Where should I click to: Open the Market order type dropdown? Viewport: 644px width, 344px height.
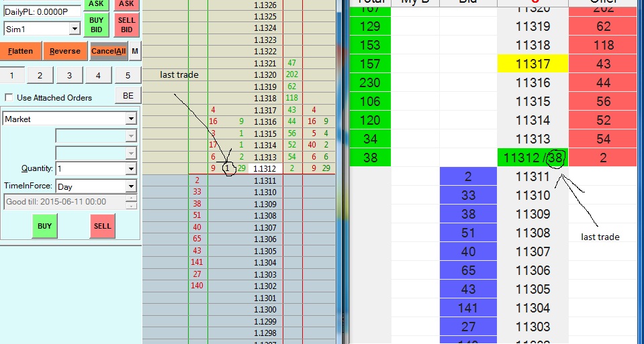130,119
